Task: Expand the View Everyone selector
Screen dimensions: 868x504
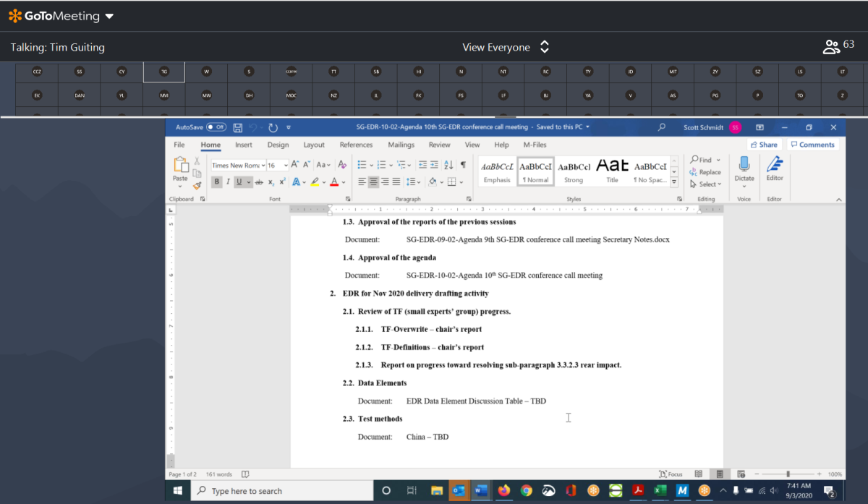Action: point(545,47)
